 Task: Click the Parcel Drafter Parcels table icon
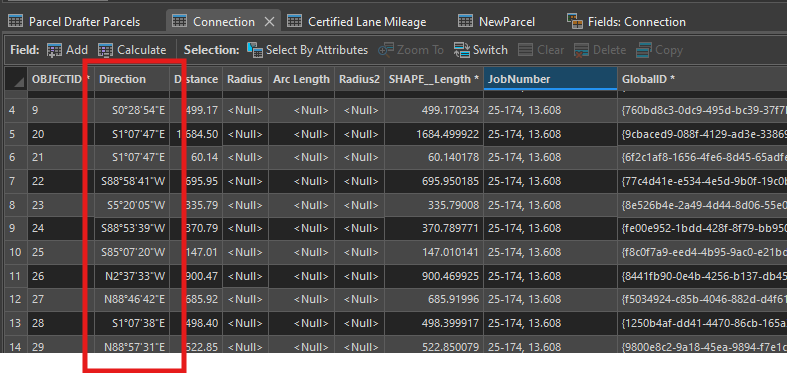coord(16,22)
